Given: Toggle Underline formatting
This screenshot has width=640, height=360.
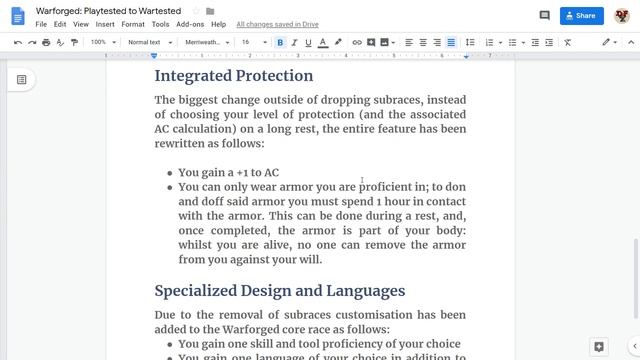Looking at the screenshot, I should pos(308,42).
